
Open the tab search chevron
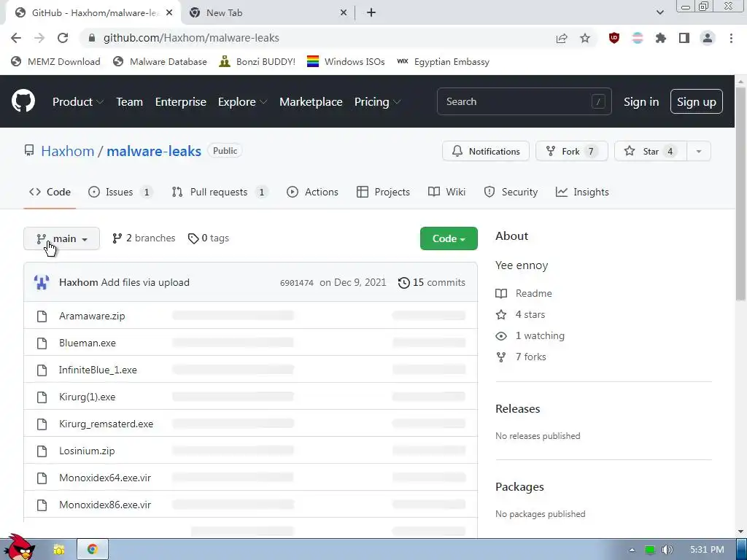click(x=659, y=13)
